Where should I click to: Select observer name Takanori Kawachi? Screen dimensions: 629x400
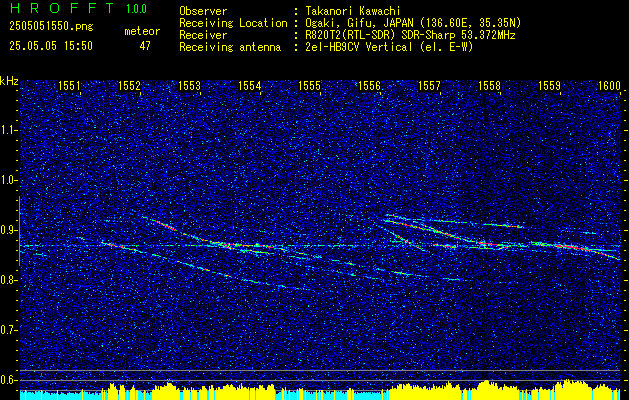tap(352, 11)
